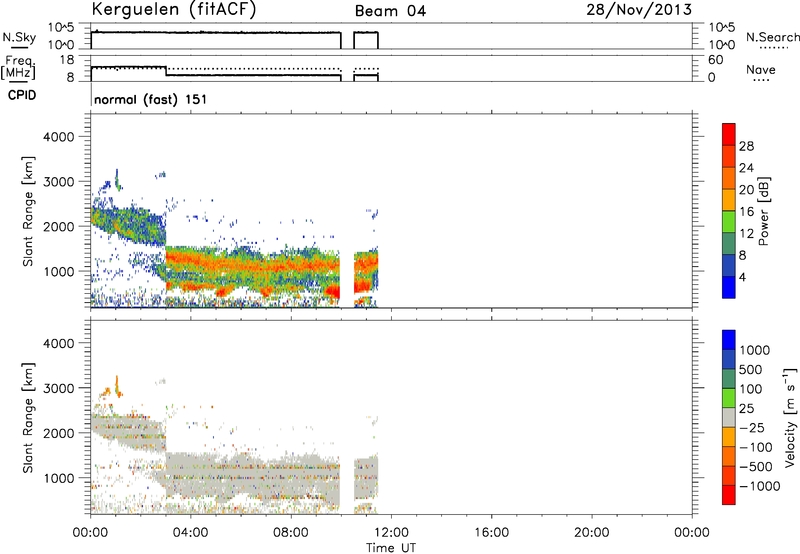Click the 'Power [dB]' colorbar label
This screenshot has width=800, height=554.
tap(763, 211)
